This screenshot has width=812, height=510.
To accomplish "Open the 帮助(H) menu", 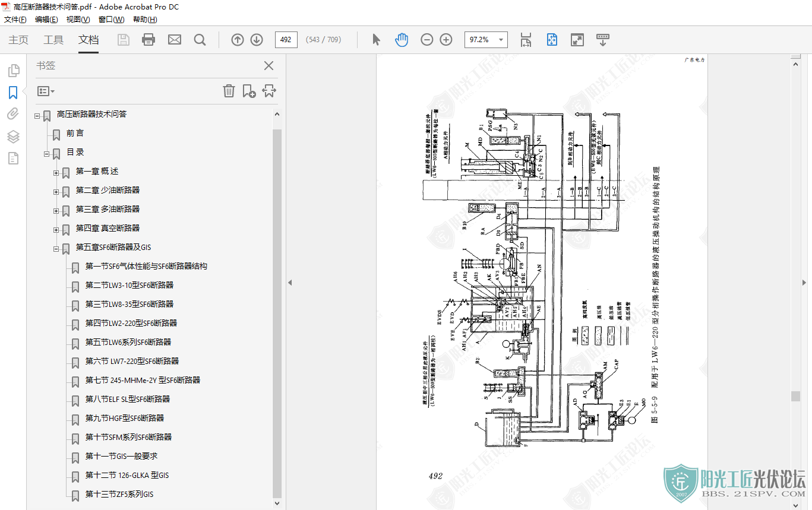I will click(x=145, y=20).
